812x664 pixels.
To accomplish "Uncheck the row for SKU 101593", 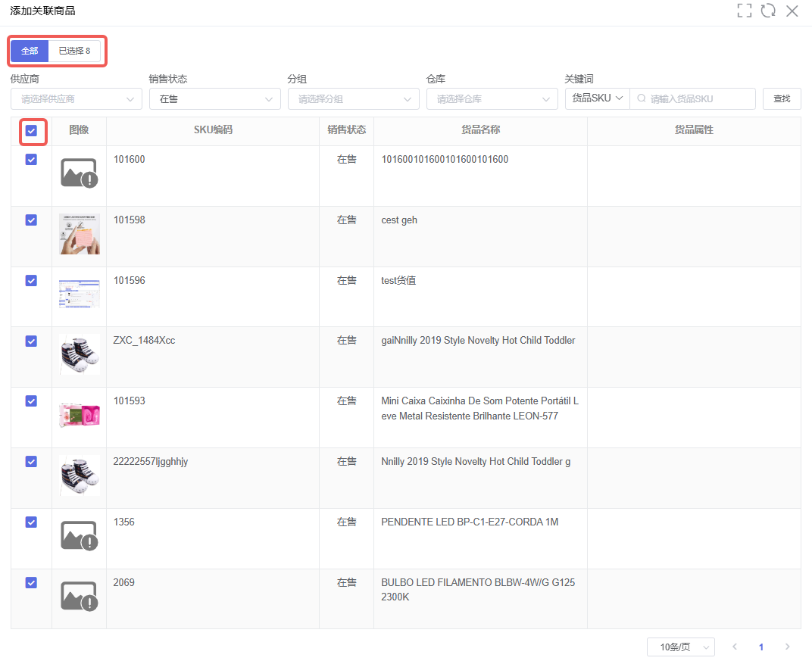I will pos(31,401).
